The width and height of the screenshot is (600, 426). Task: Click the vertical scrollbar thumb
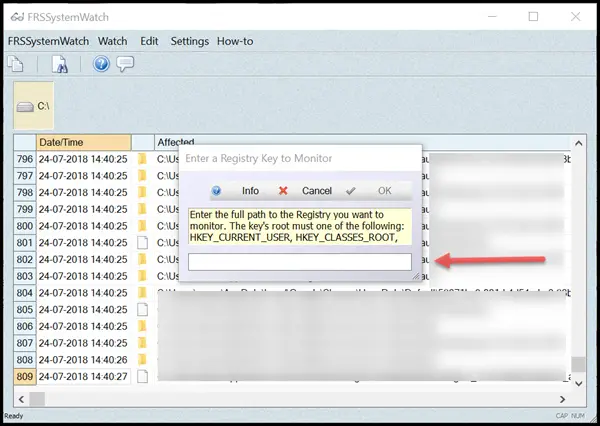pyautogui.click(x=578, y=364)
